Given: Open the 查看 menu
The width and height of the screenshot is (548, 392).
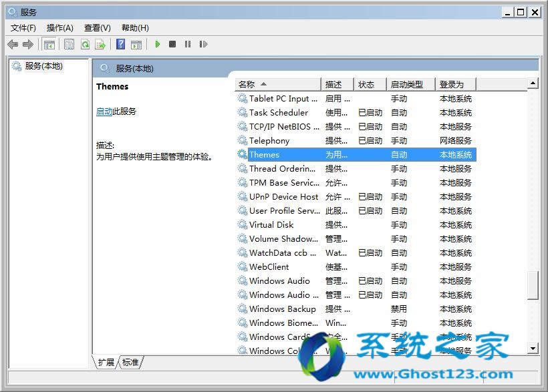Looking at the screenshot, I should [96, 27].
